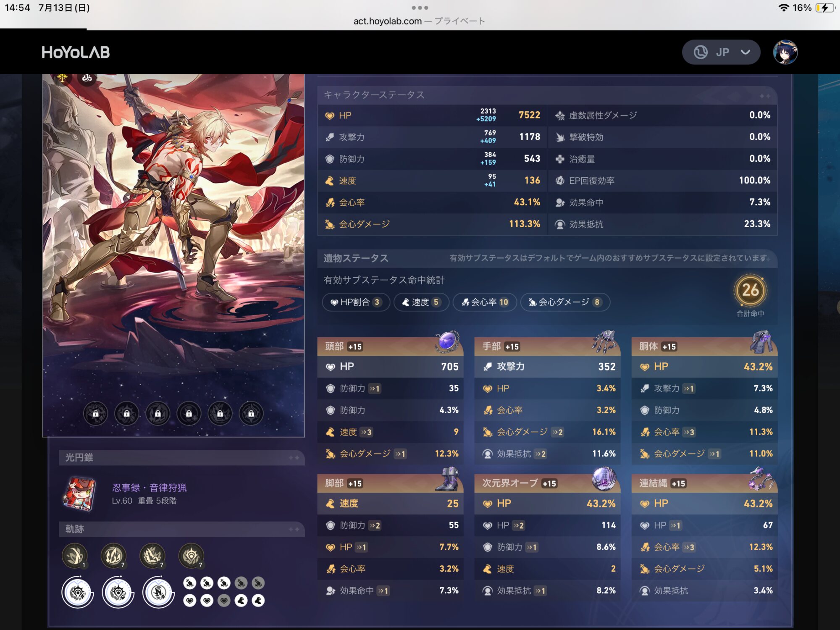Tap the battery status indicator
The height and width of the screenshot is (630, 840).
click(825, 8)
